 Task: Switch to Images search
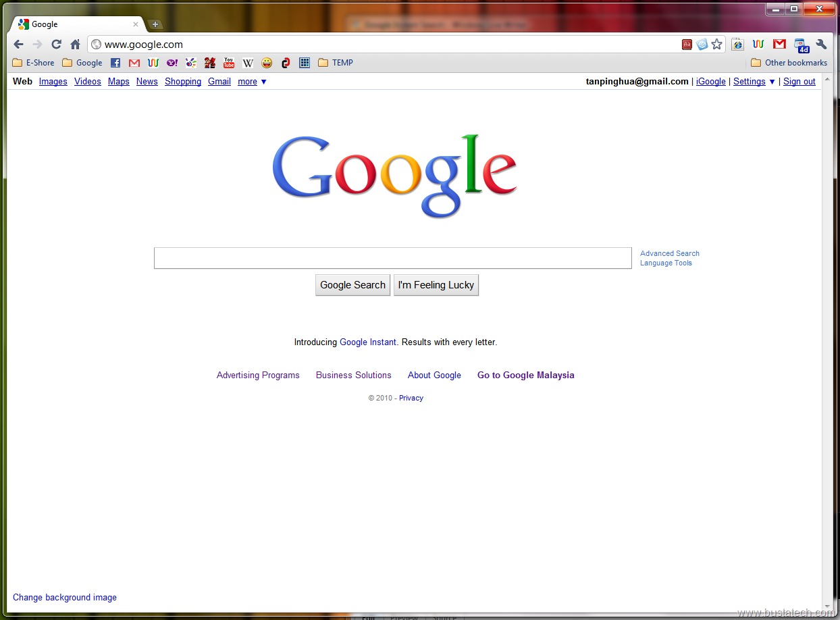pos(53,82)
